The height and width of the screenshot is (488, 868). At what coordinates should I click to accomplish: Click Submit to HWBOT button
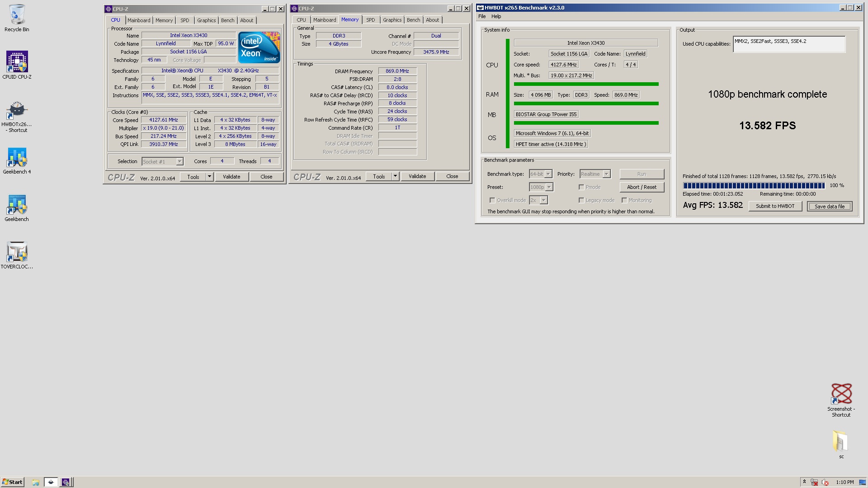pyautogui.click(x=775, y=206)
